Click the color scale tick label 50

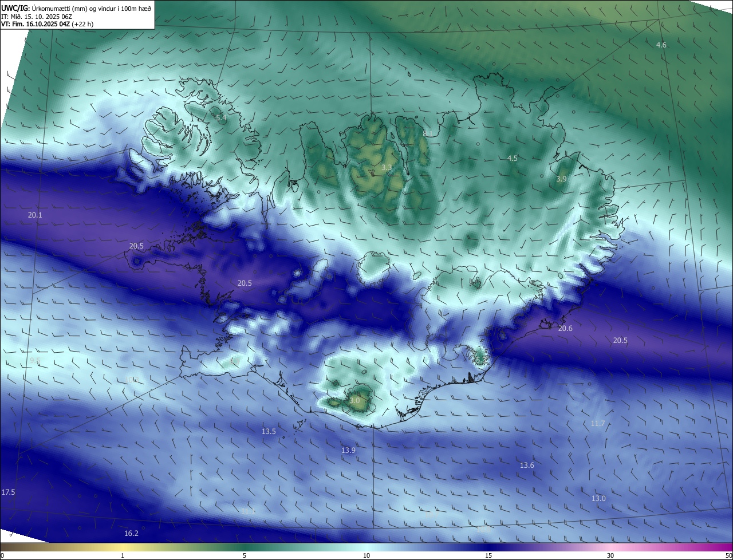click(728, 555)
